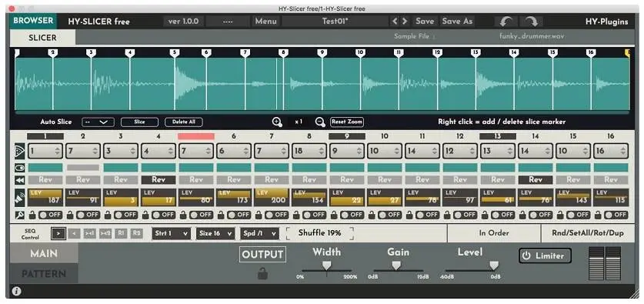Viewport: 644px width, 304px height.
Task: Open the Size 16 dropdown
Action: tap(215, 233)
